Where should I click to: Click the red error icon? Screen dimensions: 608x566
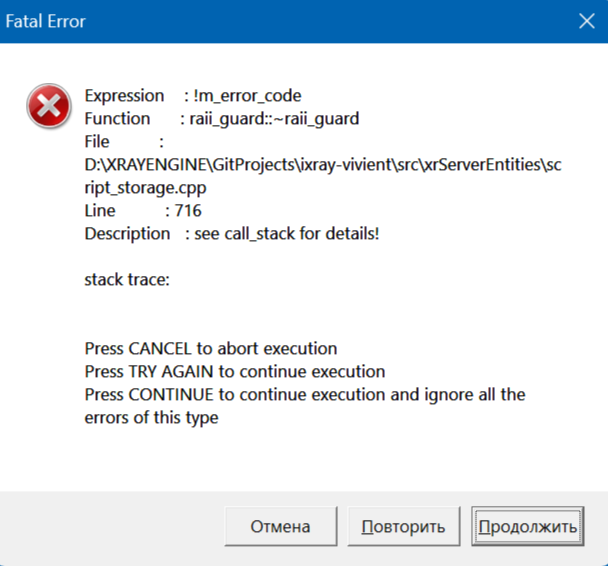pyautogui.click(x=48, y=106)
